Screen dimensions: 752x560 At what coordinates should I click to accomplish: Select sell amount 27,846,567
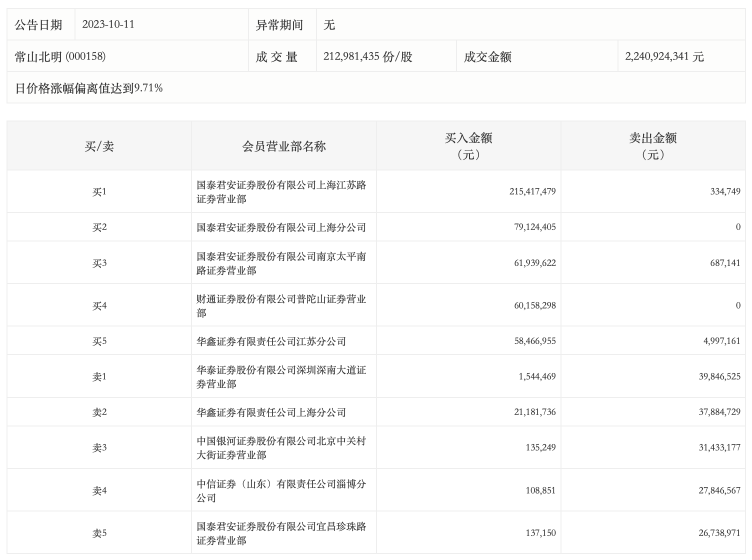(719, 490)
